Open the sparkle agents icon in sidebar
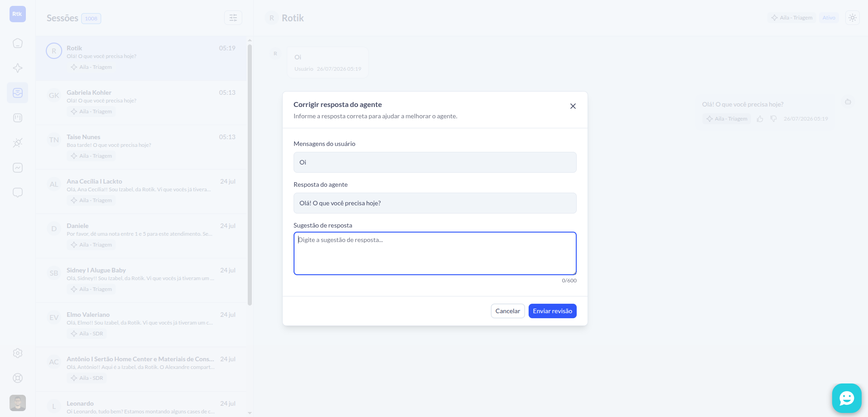This screenshot has width=868, height=417. tap(18, 68)
